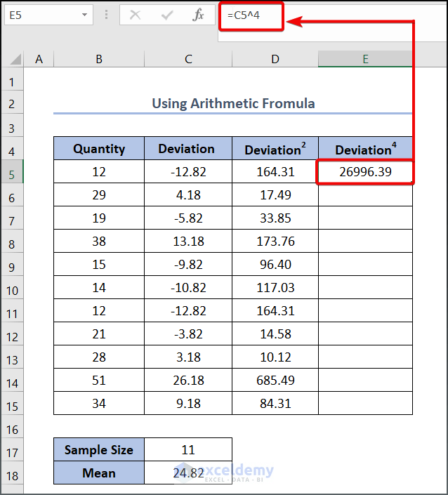Click the Deviation squared header cell
The width and height of the screenshot is (448, 495).
point(275,148)
